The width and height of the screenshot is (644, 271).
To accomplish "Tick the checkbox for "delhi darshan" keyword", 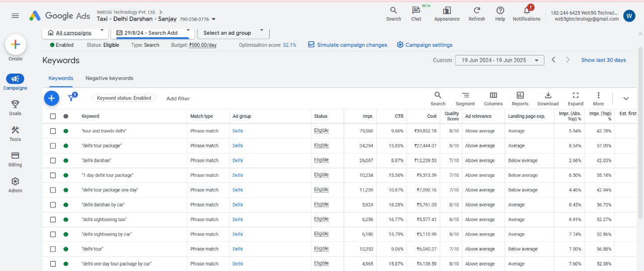I will point(53,161).
